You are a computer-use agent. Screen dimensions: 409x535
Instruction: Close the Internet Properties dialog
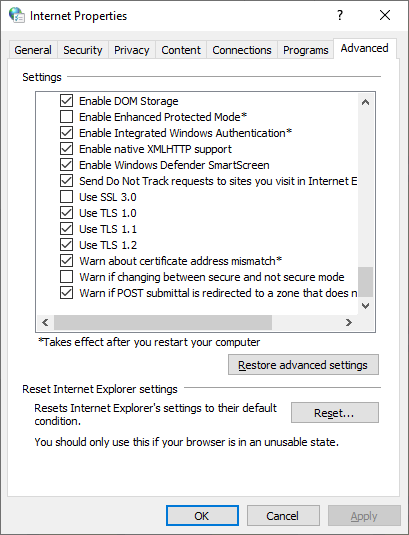(x=385, y=15)
